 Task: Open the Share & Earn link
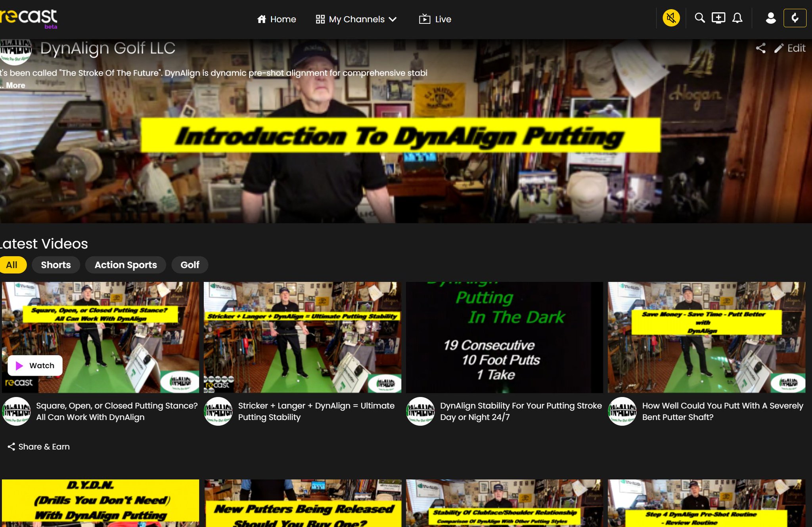pos(38,447)
